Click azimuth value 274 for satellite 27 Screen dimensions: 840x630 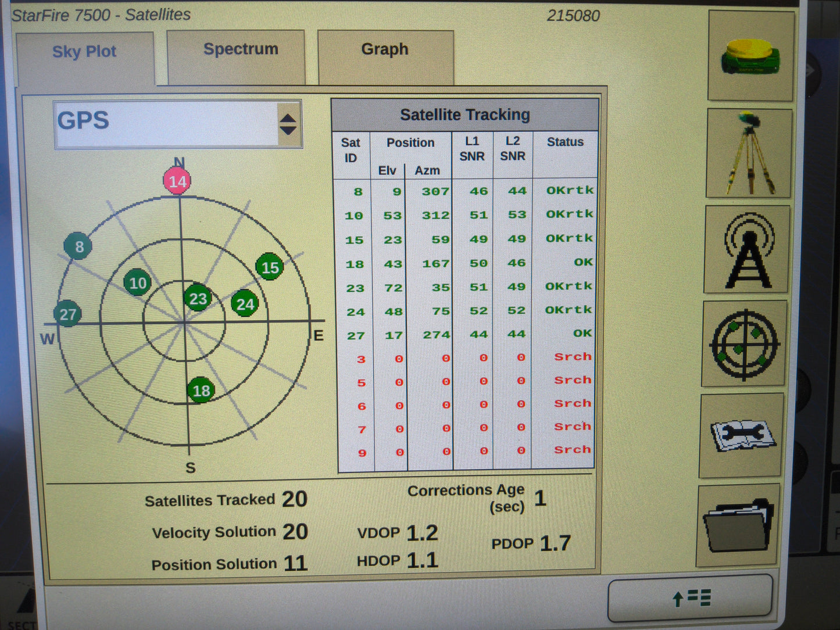tap(437, 335)
